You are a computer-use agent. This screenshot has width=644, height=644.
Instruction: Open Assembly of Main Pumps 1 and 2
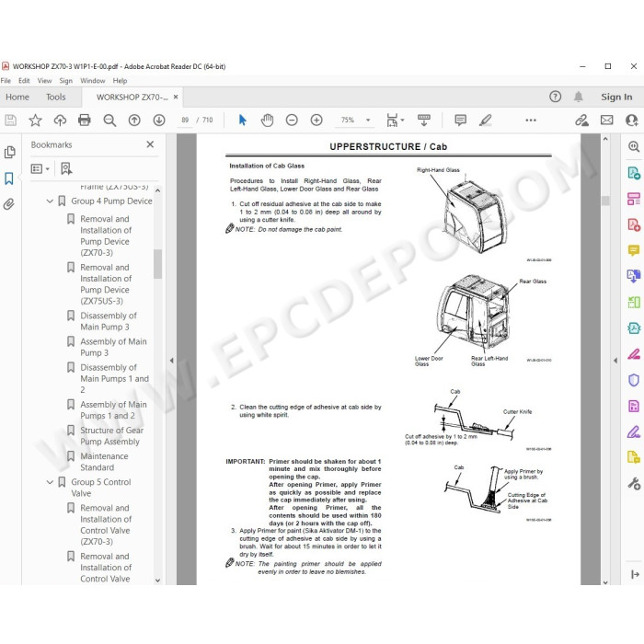tap(113, 410)
